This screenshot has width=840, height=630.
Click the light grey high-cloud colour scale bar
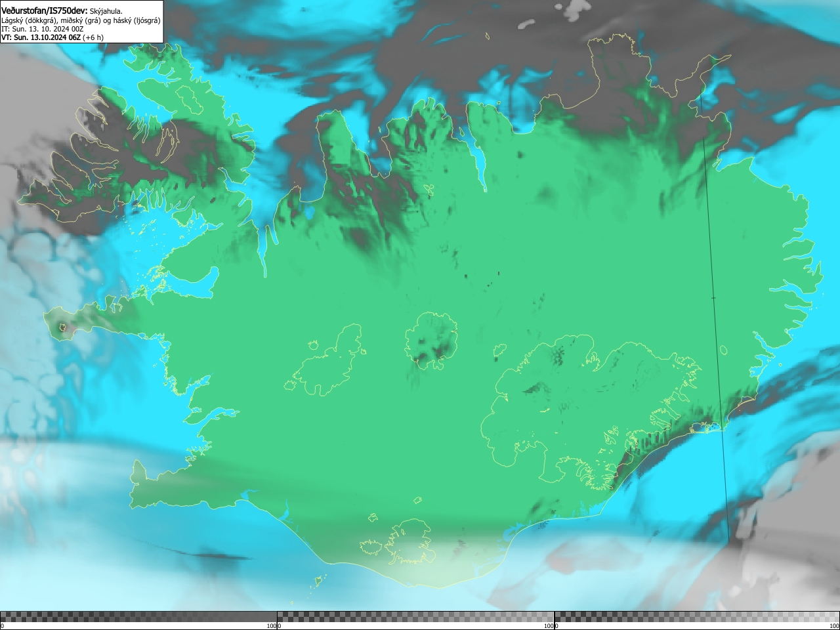click(x=697, y=617)
